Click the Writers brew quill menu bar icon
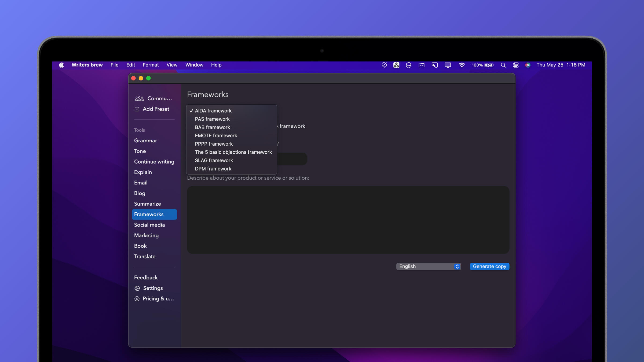 (x=384, y=65)
